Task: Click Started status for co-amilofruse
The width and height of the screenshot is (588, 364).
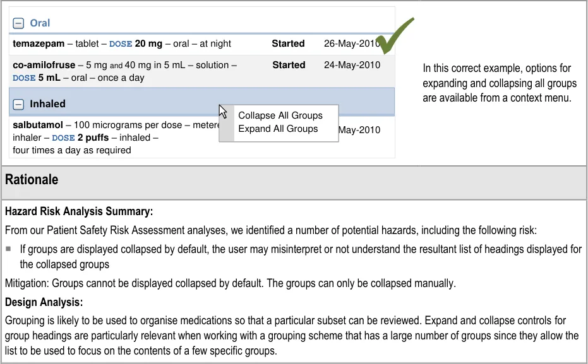Action: click(289, 66)
